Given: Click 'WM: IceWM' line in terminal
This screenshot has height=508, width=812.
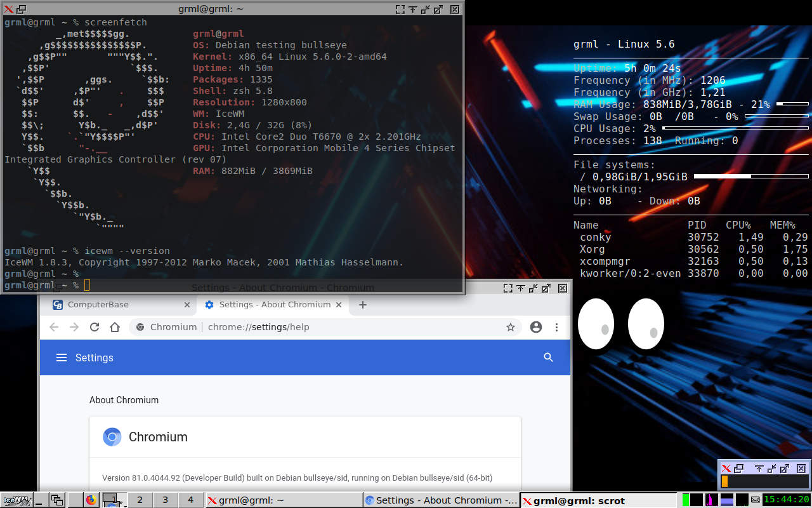Looking at the screenshot, I should pyautogui.click(x=218, y=114).
